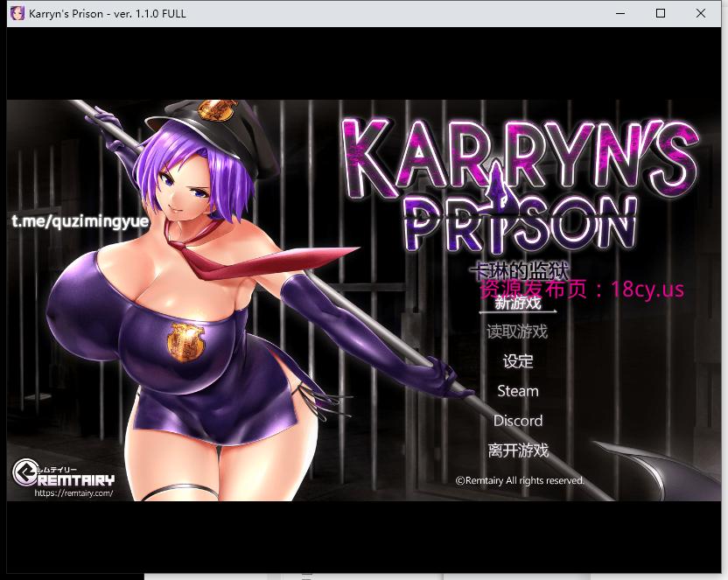Start a new game with 新游戏
The width and height of the screenshot is (728, 580).
(x=518, y=304)
